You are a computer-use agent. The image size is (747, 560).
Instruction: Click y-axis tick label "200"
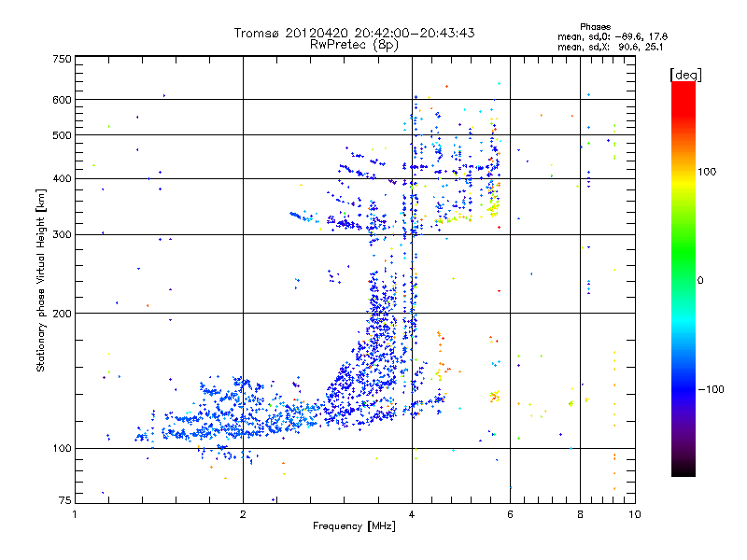[62, 314]
